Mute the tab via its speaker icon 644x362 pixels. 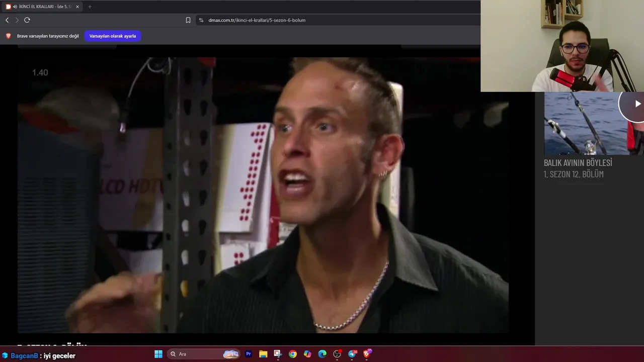coord(15,7)
